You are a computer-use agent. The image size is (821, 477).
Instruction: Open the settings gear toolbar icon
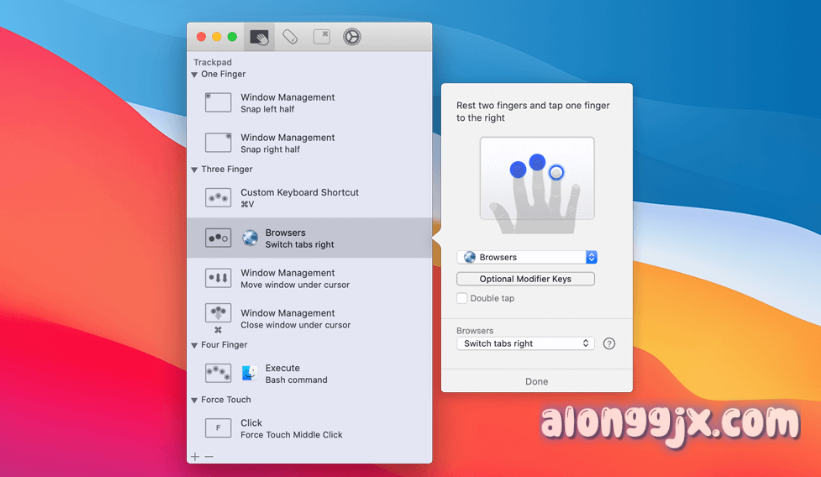pyautogui.click(x=351, y=37)
